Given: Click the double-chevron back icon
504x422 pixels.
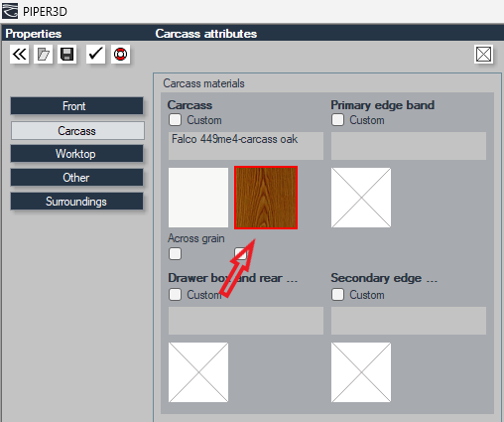Looking at the screenshot, I should pos(19,54).
